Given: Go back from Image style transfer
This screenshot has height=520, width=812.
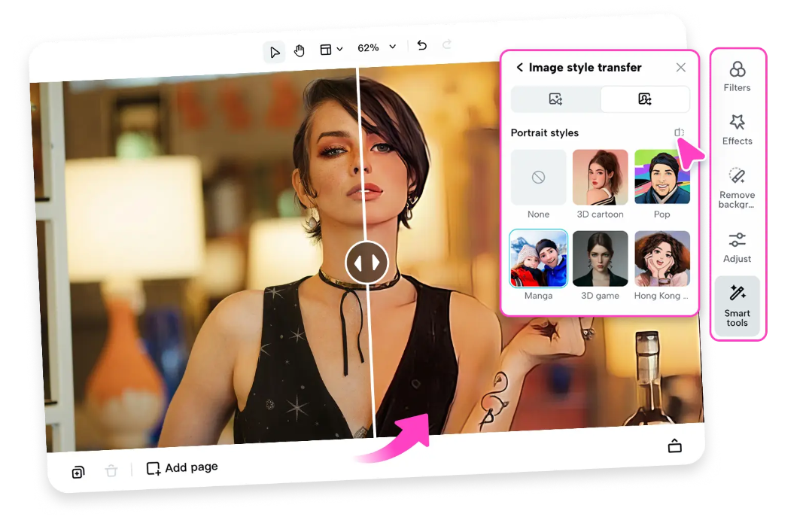Looking at the screenshot, I should click(x=519, y=68).
